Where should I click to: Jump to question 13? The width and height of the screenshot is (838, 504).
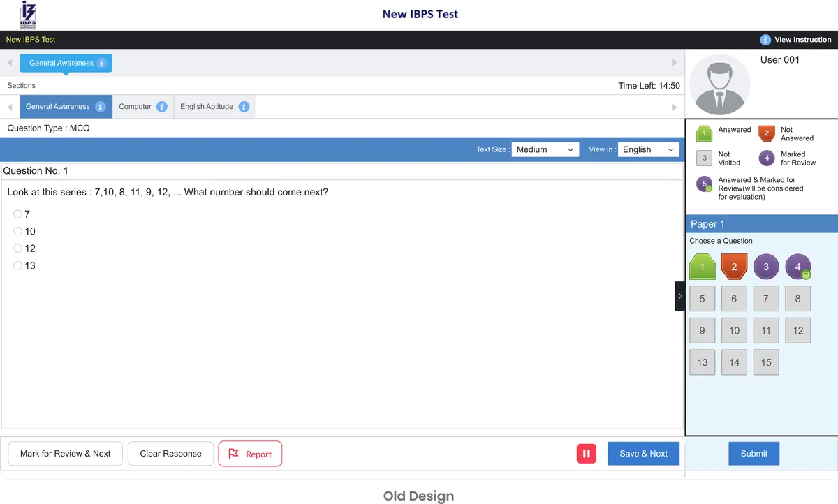coord(703,362)
